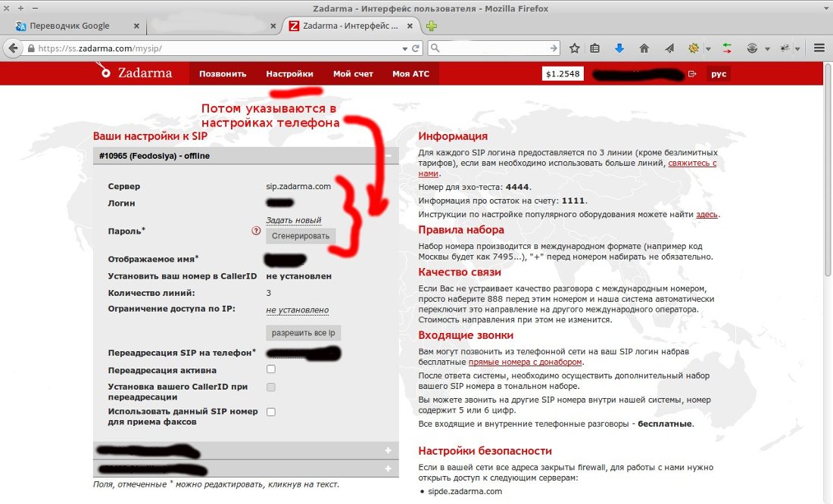Open the dropdown arrow left of the hamburger menu
The width and height of the screenshot is (833, 504).
pyautogui.click(x=797, y=49)
